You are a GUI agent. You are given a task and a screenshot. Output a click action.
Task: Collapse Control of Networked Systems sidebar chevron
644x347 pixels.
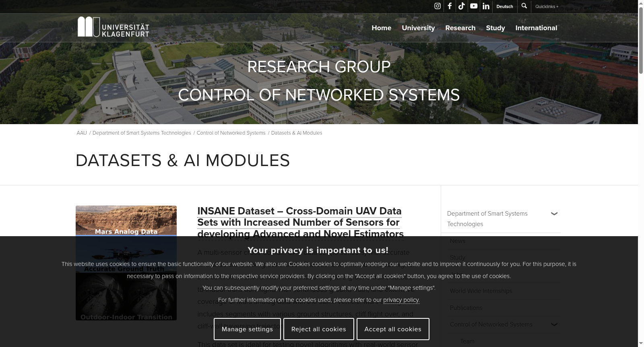click(554, 324)
